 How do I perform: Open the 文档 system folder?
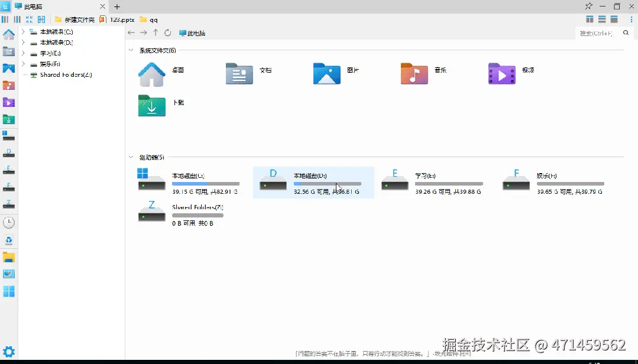pyautogui.click(x=248, y=74)
